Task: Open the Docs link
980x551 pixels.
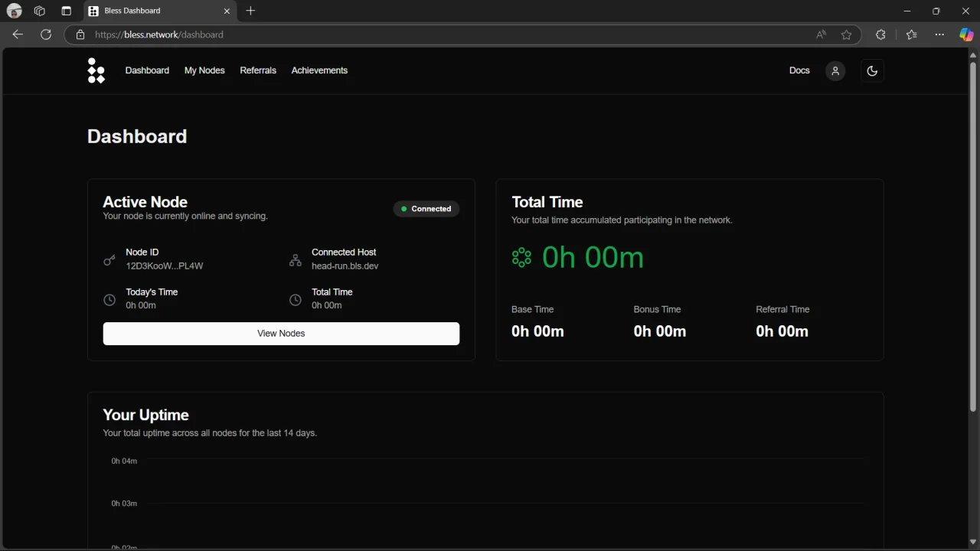Action: [x=799, y=70]
